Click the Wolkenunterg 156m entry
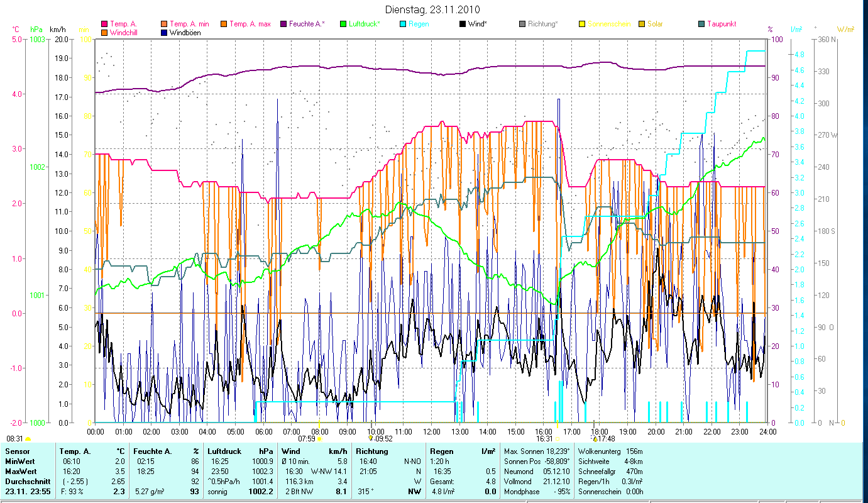The width and height of the screenshot is (868, 503). click(x=611, y=451)
